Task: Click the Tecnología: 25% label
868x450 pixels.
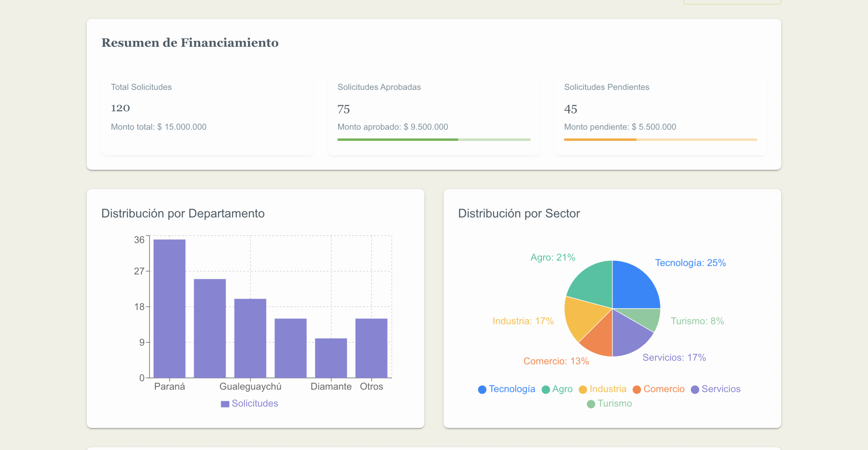Action: point(690,262)
